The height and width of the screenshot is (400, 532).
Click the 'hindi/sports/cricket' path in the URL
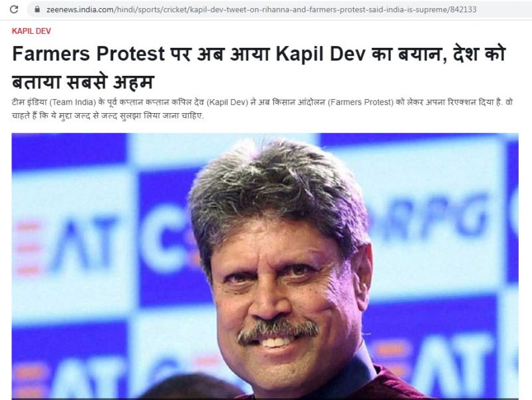[x=149, y=9]
